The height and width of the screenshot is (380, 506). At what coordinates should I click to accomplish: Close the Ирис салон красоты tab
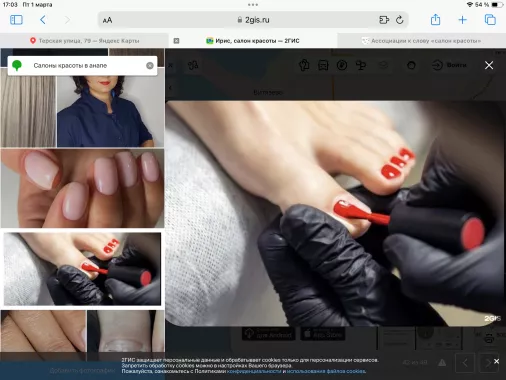tap(176, 41)
